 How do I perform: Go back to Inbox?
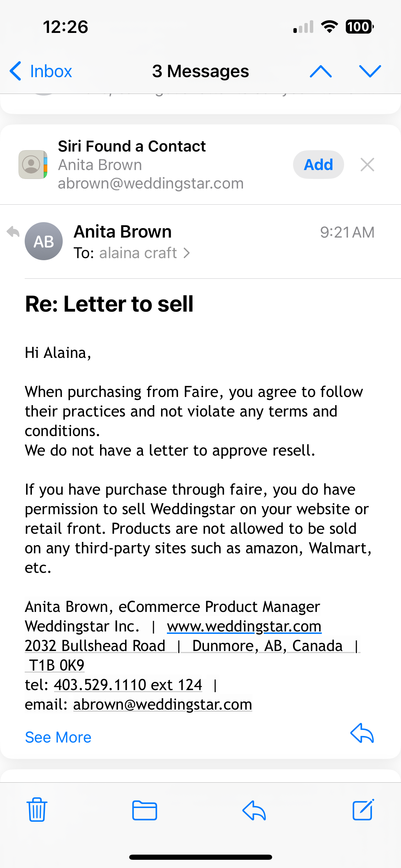[x=41, y=71]
